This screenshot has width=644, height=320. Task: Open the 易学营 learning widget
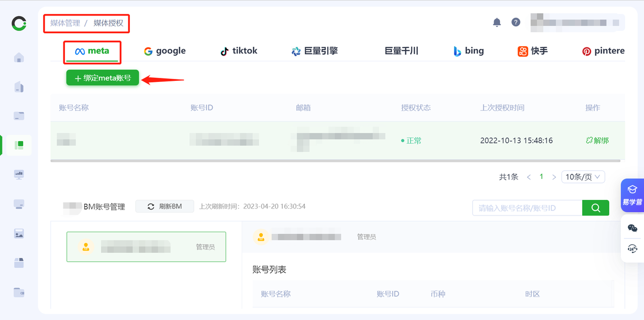[x=632, y=194]
